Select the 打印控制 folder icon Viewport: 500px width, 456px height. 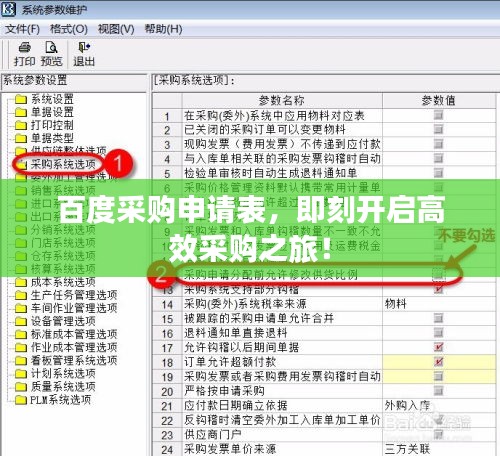(21, 125)
